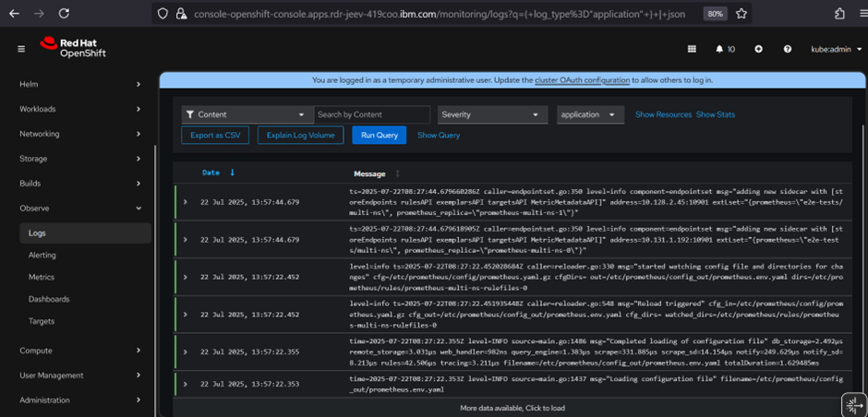Open the Content filter dropdown
The width and height of the screenshot is (868, 417).
point(246,114)
